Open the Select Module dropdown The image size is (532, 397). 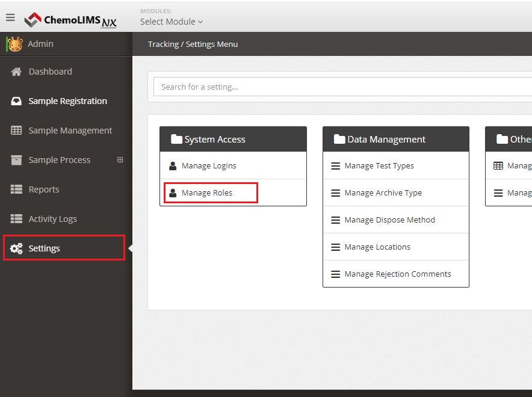point(172,22)
